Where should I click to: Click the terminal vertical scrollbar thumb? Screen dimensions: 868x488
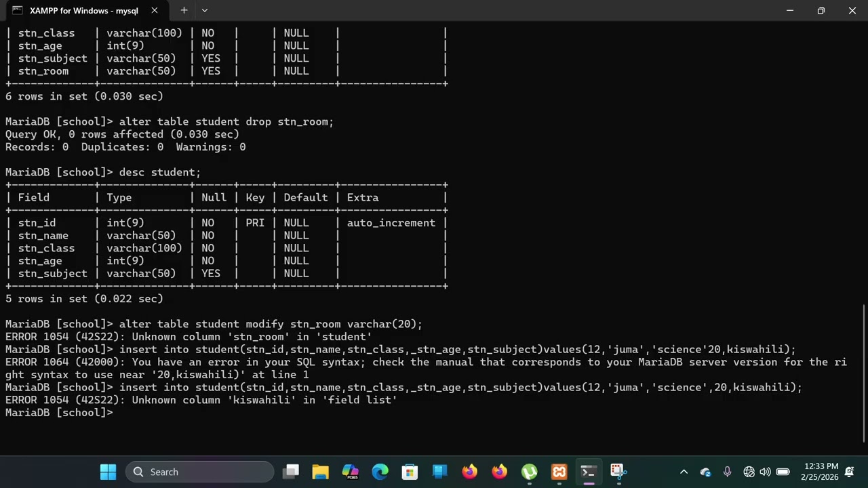[865, 373]
